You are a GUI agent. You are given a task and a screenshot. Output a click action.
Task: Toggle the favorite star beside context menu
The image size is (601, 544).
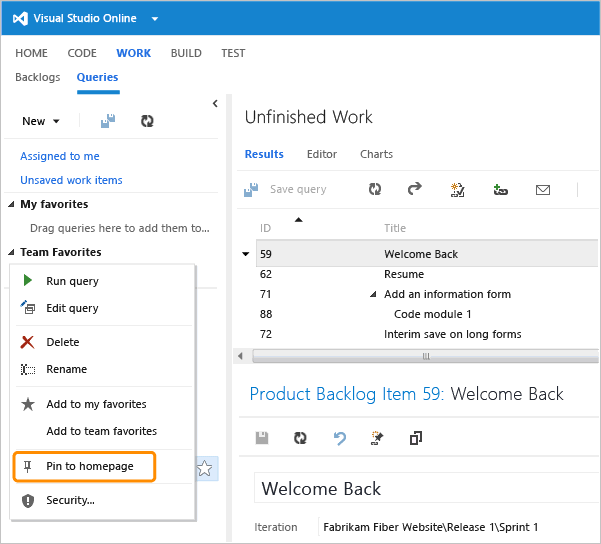tap(205, 468)
